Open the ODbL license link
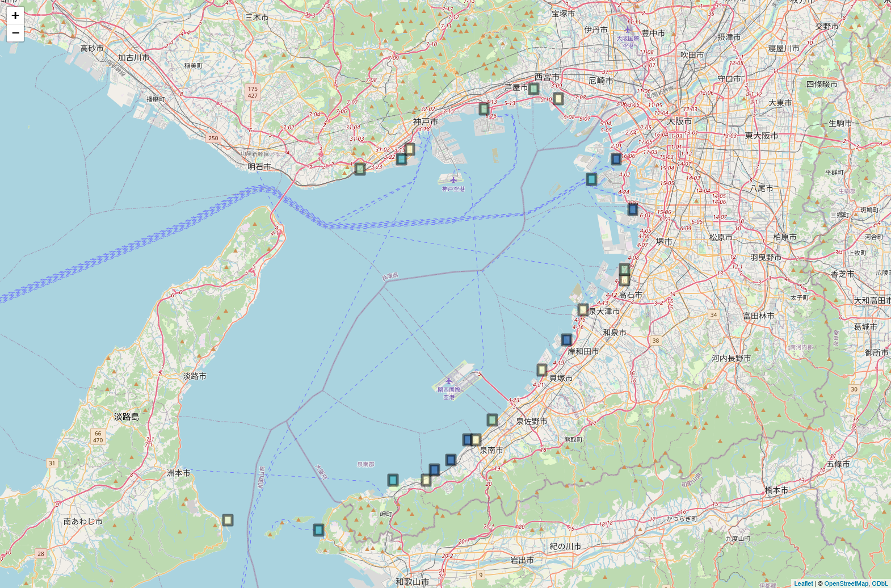 [x=880, y=583]
